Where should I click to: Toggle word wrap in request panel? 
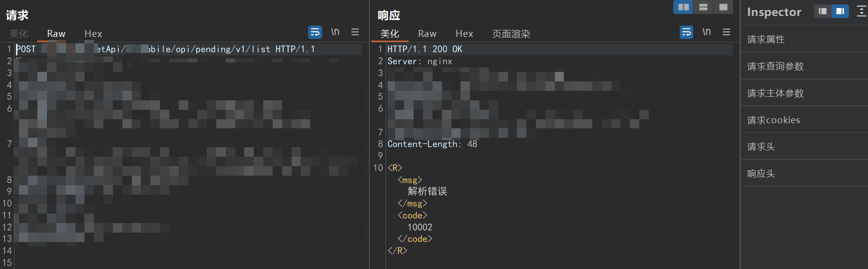tap(315, 32)
